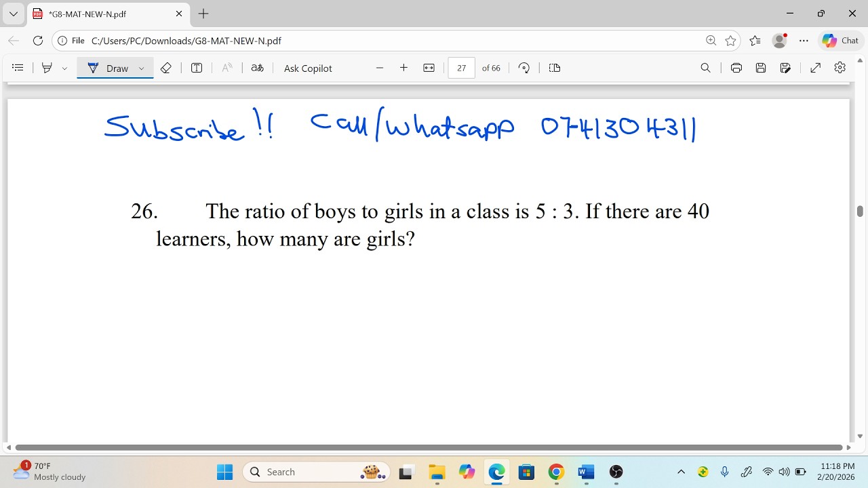This screenshot has height=488, width=868.
Task: Click the Translate icon
Action: click(x=257, y=68)
